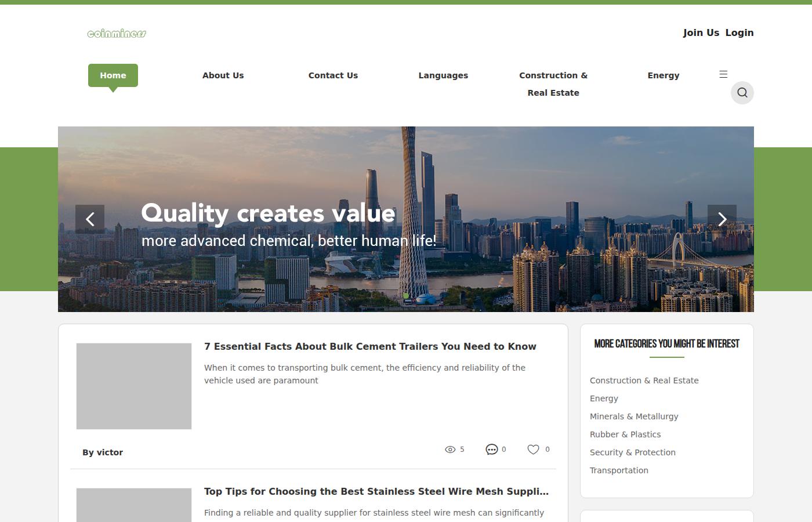
Task: Click the city skyline banner image
Action: [x=406, y=219]
